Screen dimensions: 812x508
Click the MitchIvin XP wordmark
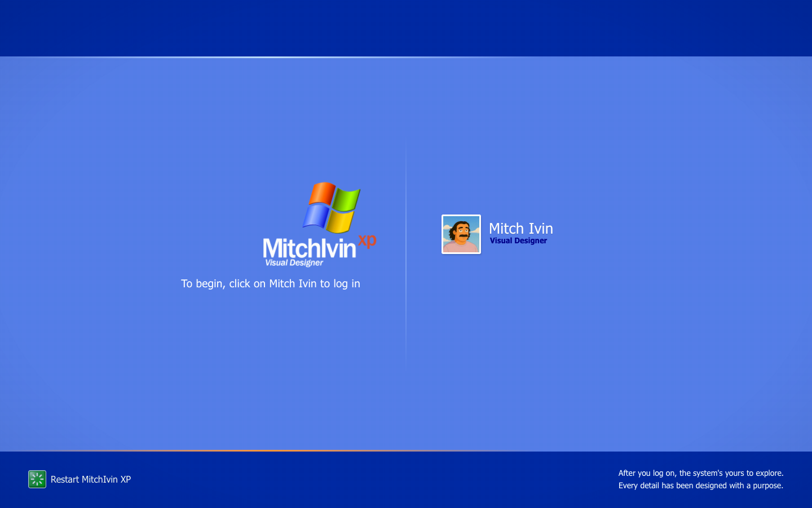tap(319, 247)
